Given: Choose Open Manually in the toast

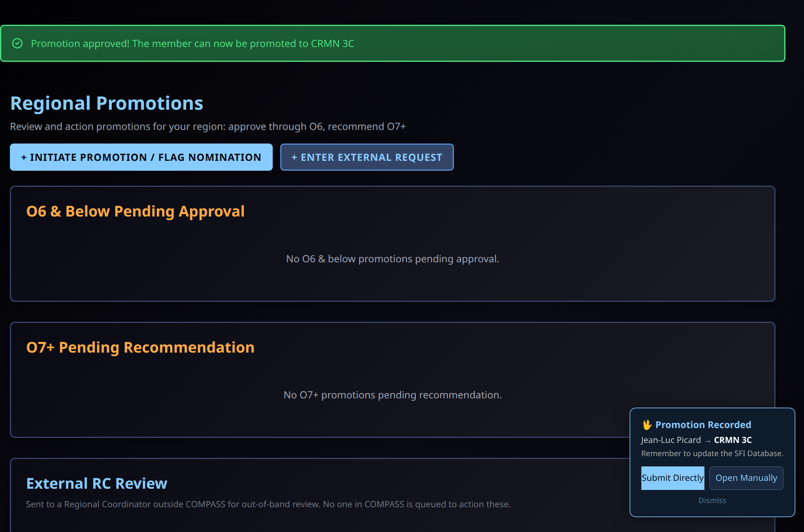Looking at the screenshot, I should pyautogui.click(x=746, y=478).
